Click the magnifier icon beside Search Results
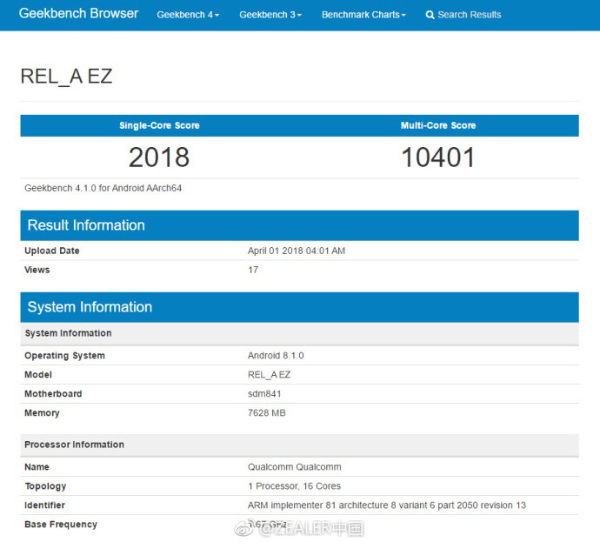This screenshot has height=542, width=600. [430, 15]
